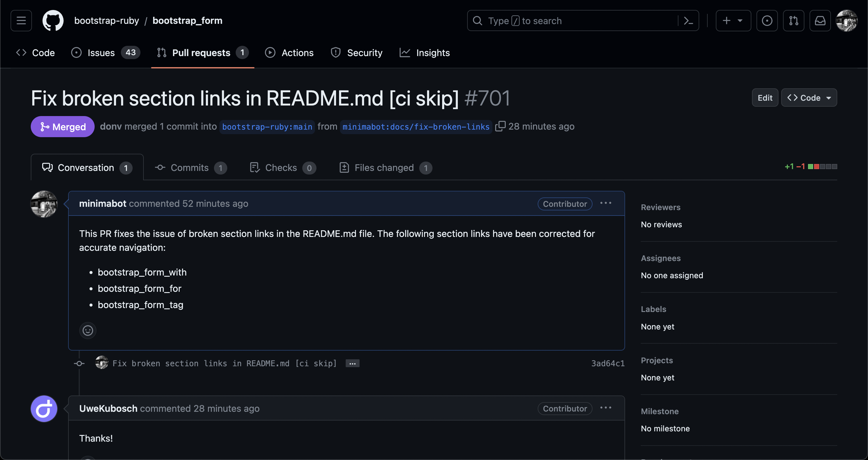Viewport: 868px width, 460px height.
Task: Open the bootstrap-ruby:main branch link
Action: (267, 127)
